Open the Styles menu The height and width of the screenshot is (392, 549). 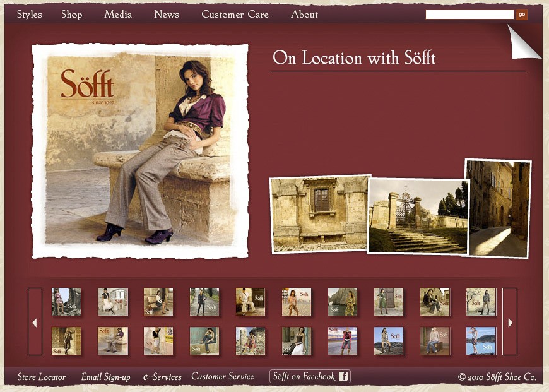(x=30, y=15)
